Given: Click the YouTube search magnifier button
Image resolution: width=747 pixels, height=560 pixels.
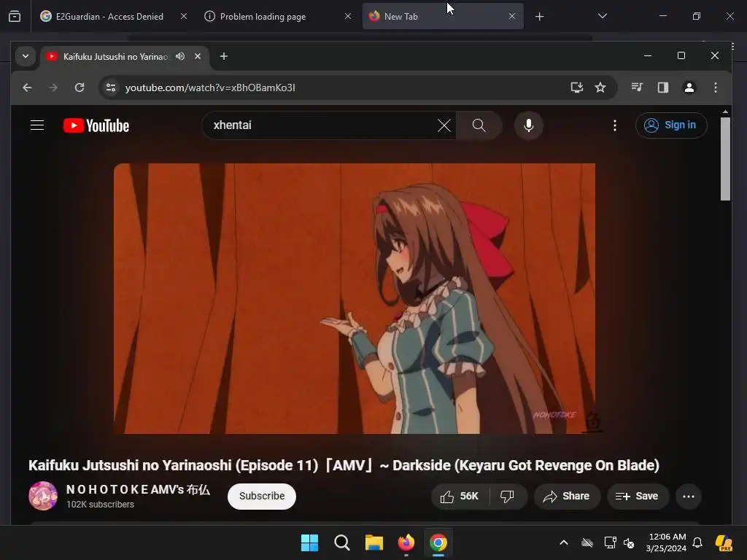Looking at the screenshot, I should click(x=479, y=125).
